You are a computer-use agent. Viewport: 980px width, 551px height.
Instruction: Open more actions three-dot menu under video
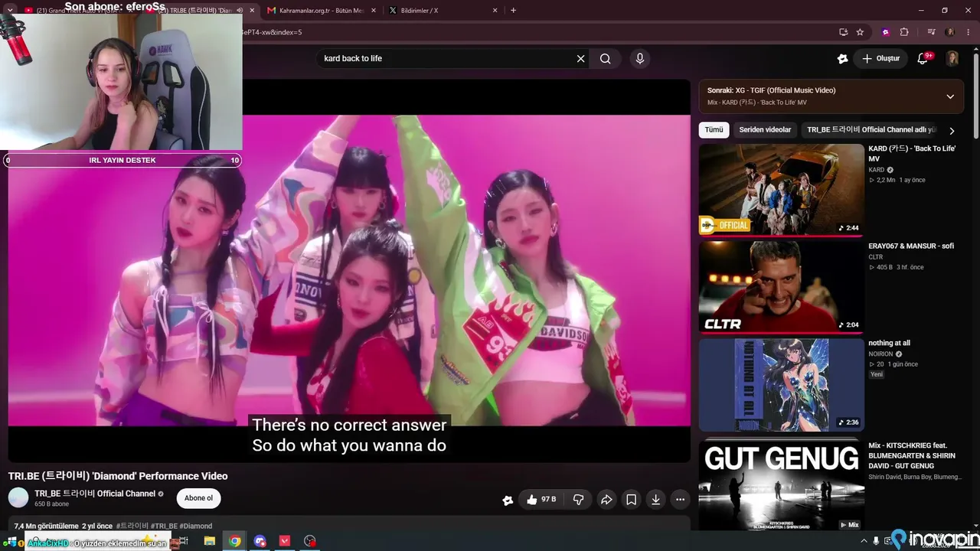coord(680,500)
